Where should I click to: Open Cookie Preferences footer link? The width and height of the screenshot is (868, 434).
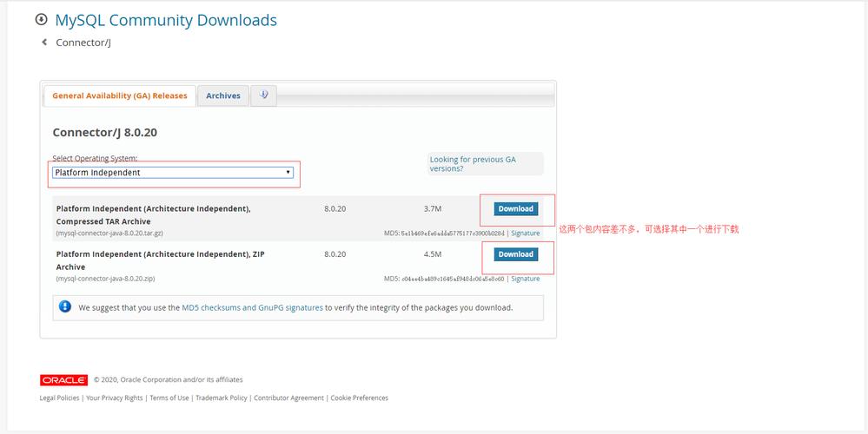(x=359, y=398)
